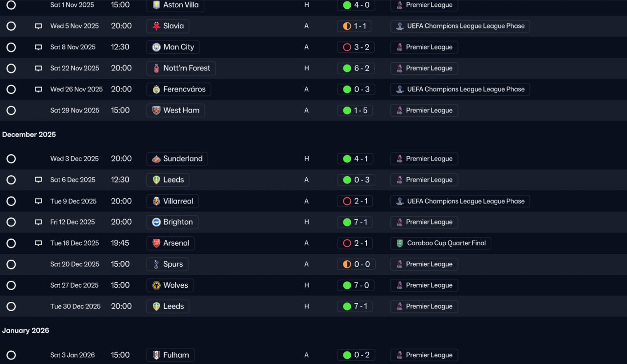
Task: Click the Wolves club badge icon
Action: pyautogui.click(x=156, y=285)
